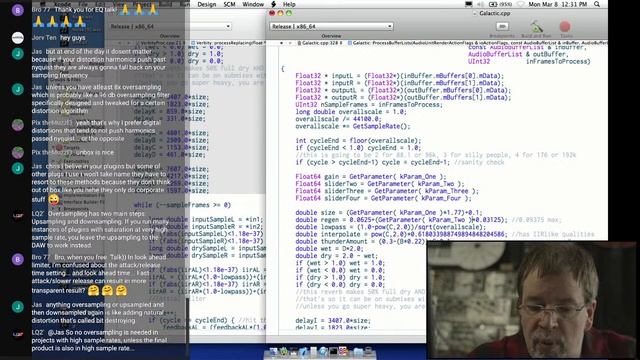This screenshot has height=360, width=640.
Task: Open the SCM menu
Action: [x=229, y=4]
